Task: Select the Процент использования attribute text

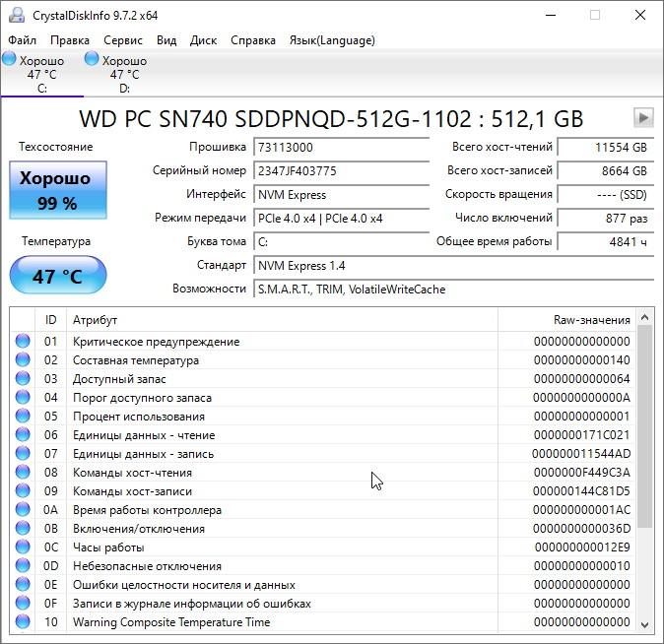Action: coord(139,417)
